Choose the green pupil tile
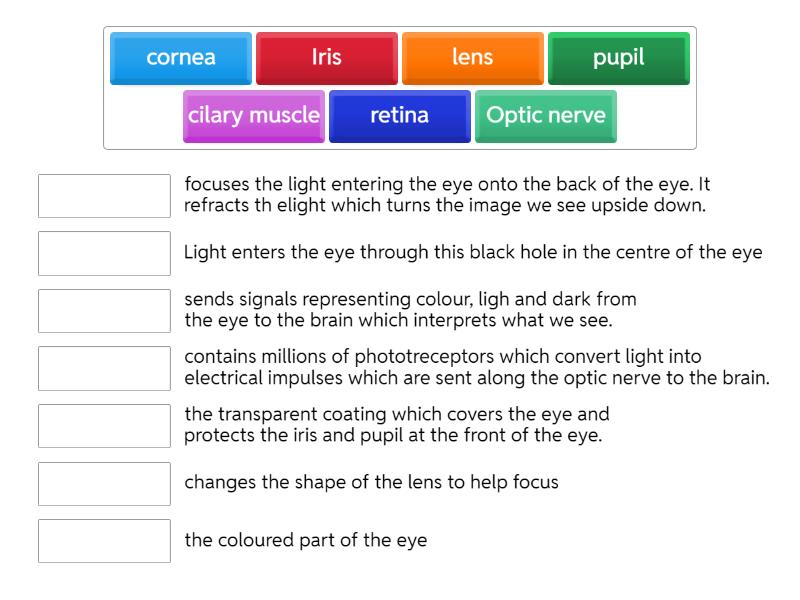 pyautogui.click(x=619, y=58)
